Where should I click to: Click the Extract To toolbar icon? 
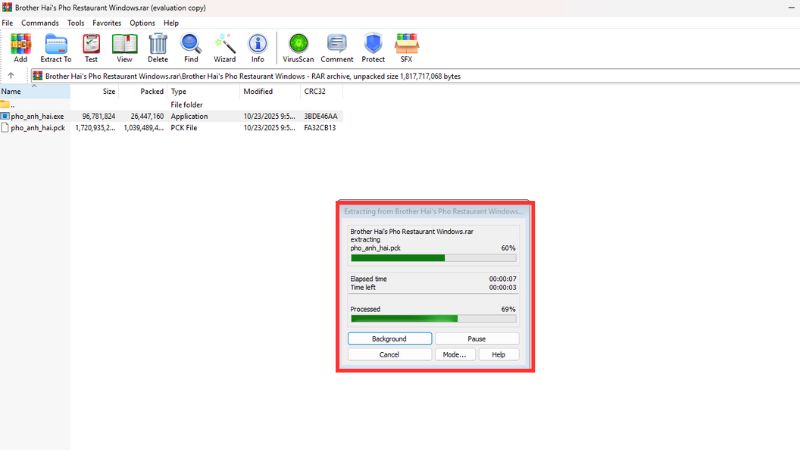(55, 46)
